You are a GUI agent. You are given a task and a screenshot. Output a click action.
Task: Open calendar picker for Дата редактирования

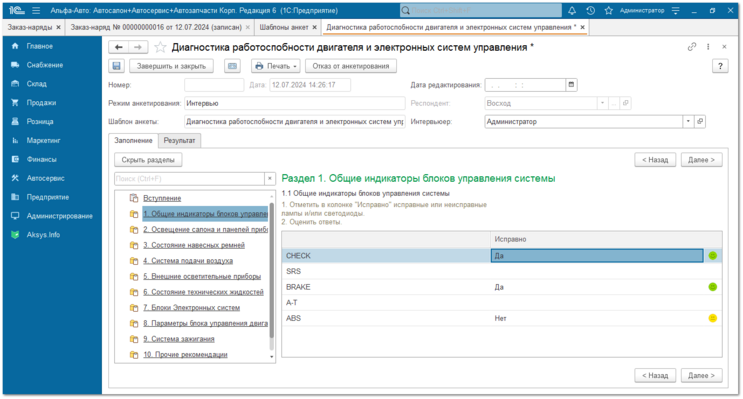pos(571,85)
